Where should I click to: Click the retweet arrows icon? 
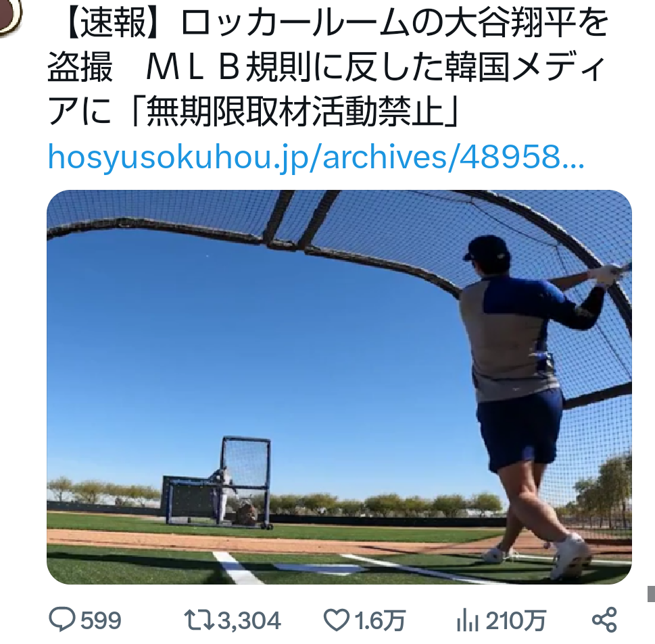199,620
